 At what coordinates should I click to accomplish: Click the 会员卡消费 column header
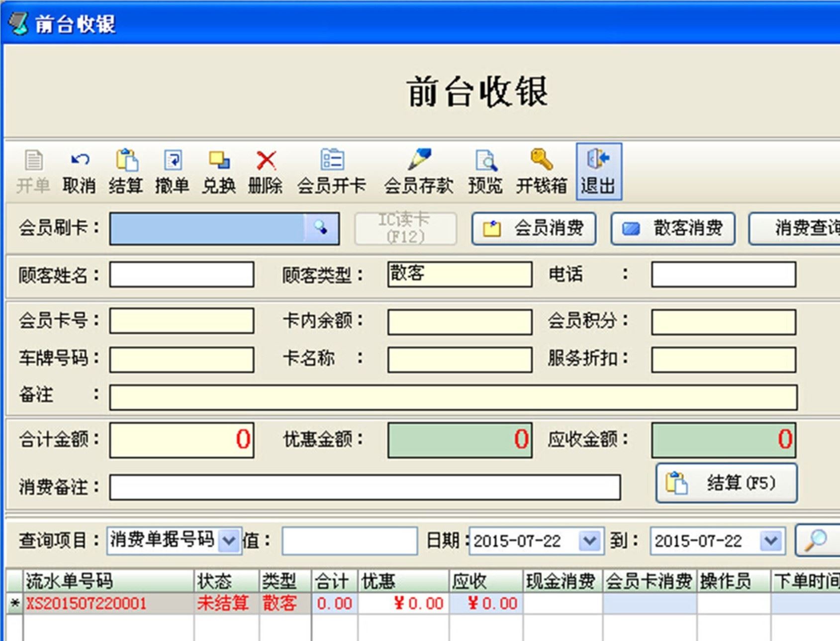coord(650,581)
